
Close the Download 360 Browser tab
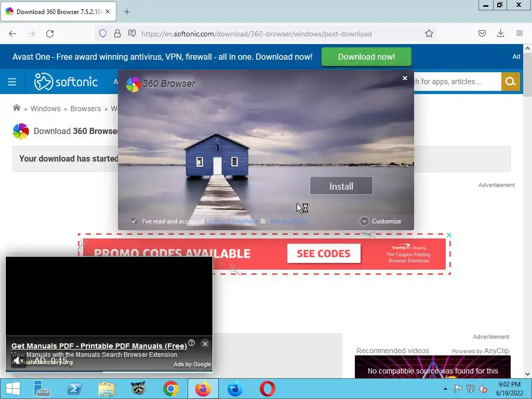pos(108,11)
